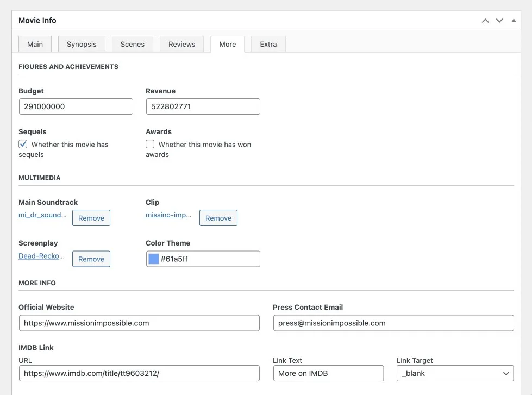Remove the Main Soundtrack file
This screenshot has height=395, width=532.
point(91,218)
